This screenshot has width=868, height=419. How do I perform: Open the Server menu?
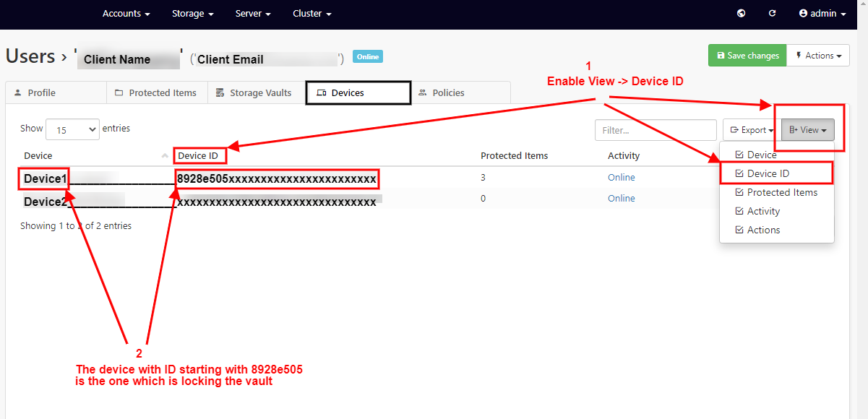tap(253, 14)
